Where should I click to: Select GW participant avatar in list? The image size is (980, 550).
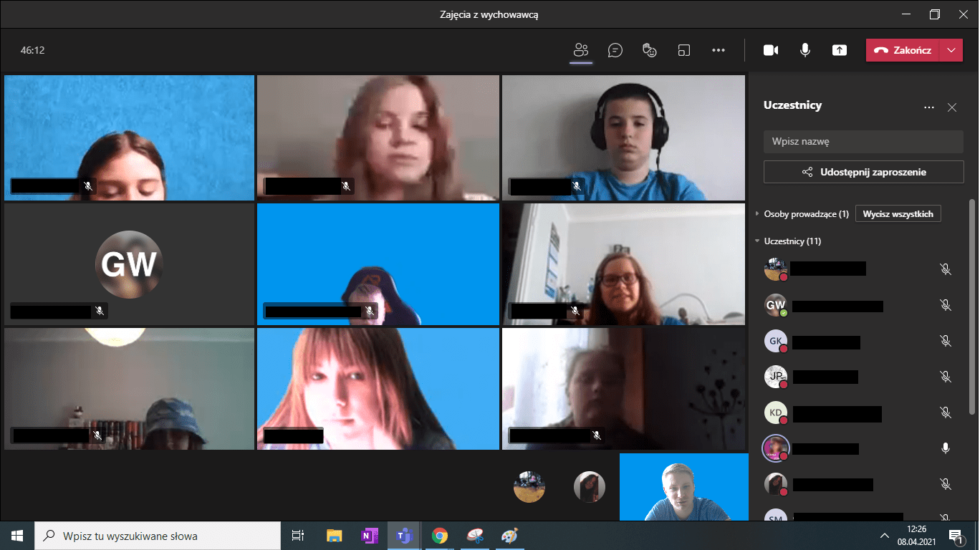click(x=776, y=305)
